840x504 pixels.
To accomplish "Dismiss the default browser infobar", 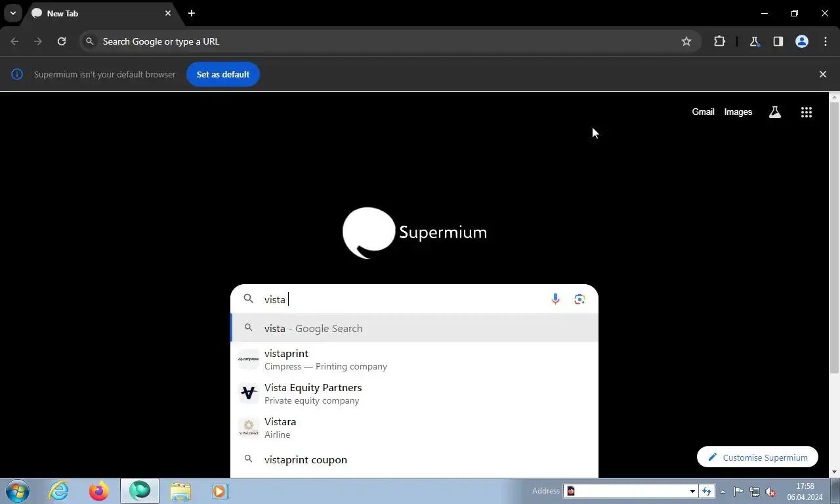I will coord(823,74).
